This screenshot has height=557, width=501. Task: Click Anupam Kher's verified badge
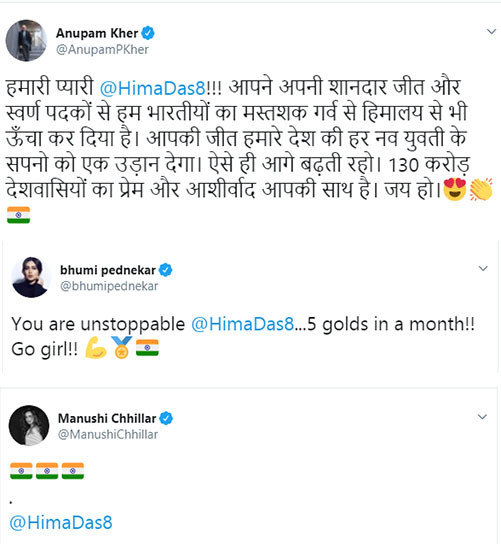click(148, 33)
